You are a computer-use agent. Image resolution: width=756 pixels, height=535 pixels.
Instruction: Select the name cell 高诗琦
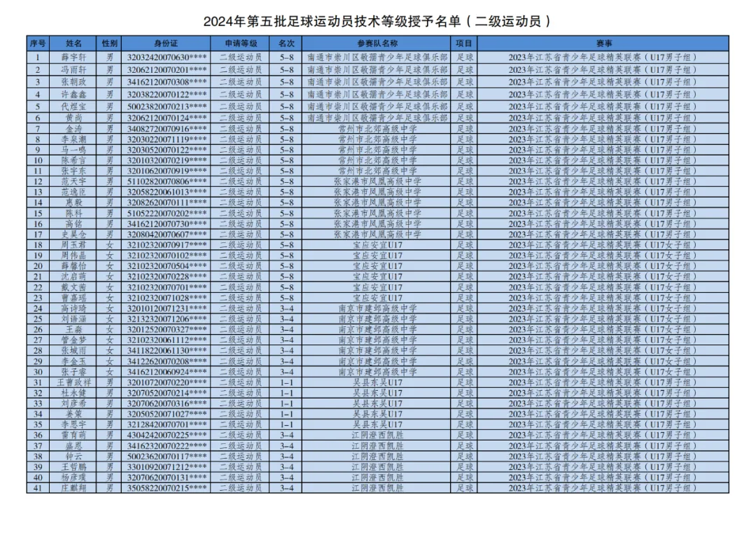pos(73,308)
